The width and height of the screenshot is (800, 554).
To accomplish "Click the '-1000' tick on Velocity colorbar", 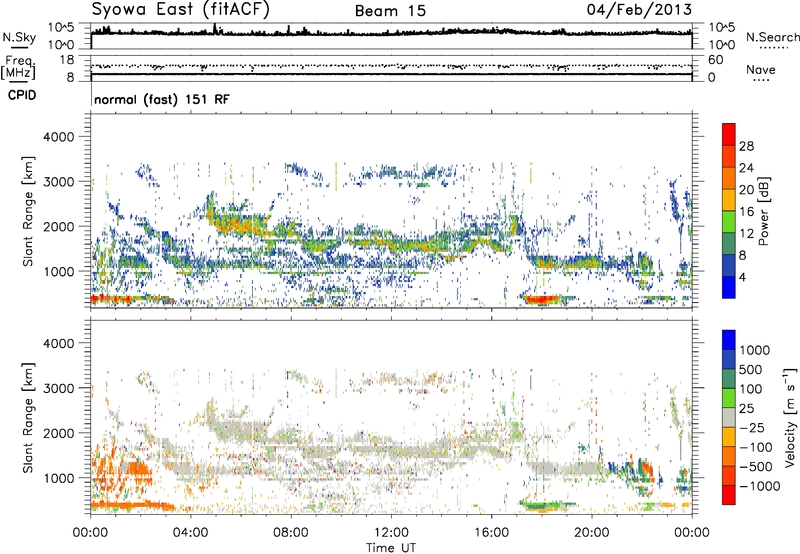I will 759,486.
